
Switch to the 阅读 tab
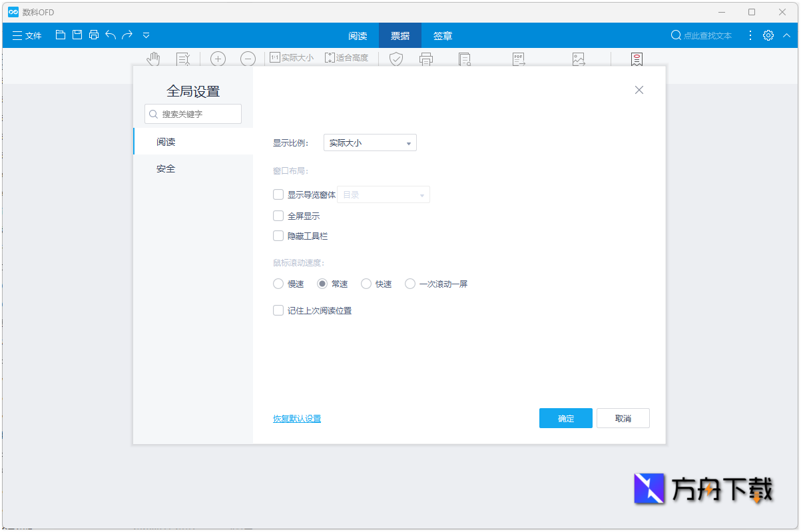pyautogui.click(x=358, y=35)
